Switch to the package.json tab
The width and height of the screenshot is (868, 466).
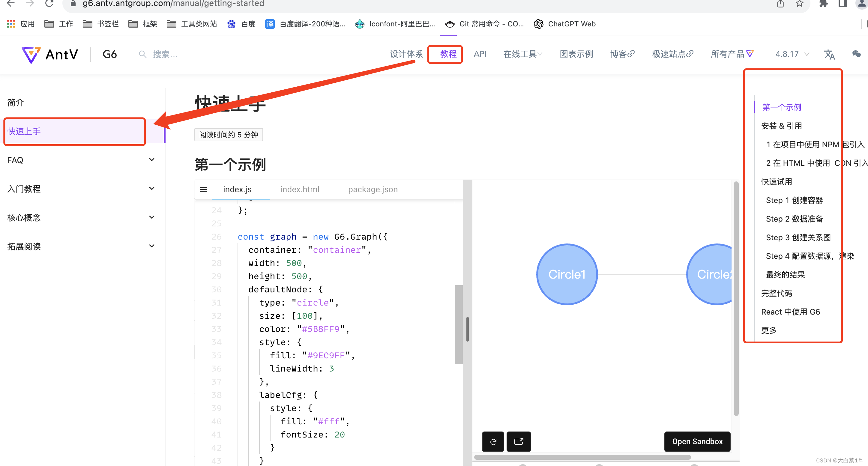373,189
